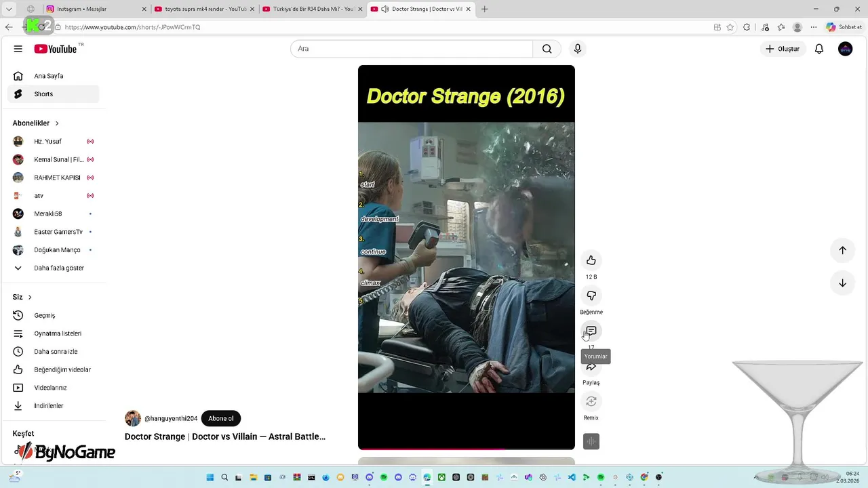Open the comments on this Short
The image size is (868, 488).
[591, 331]
